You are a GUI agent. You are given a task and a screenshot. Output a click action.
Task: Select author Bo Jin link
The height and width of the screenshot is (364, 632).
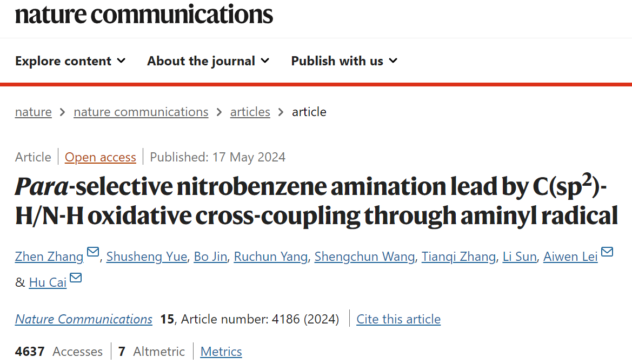coord(211,257)
